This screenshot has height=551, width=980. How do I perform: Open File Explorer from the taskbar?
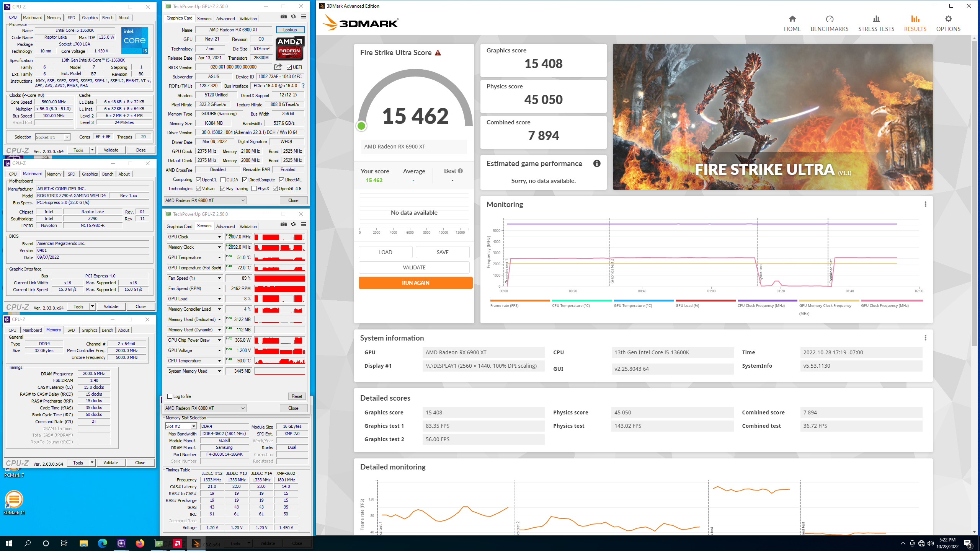click(x=83, y=543)
